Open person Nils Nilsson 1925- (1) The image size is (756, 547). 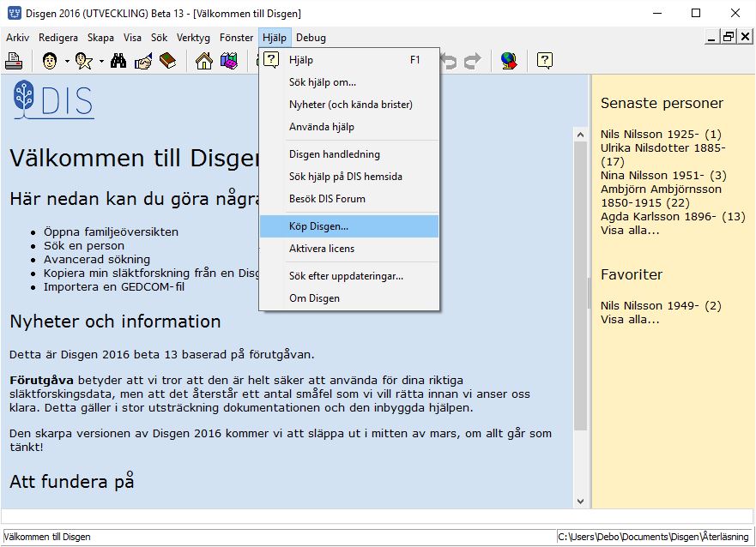(x=661, y=134)
